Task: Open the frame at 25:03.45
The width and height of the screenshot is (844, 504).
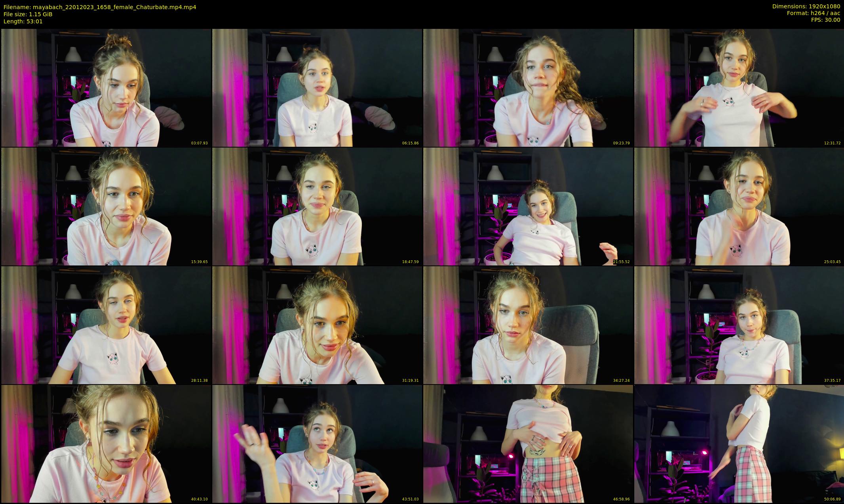Action: click(739, 207)
